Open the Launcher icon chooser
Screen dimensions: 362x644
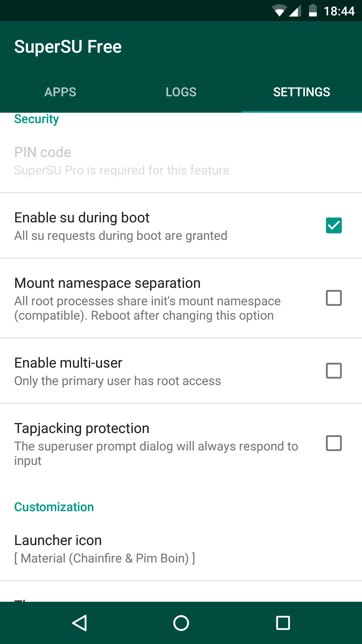coord(181,549)
